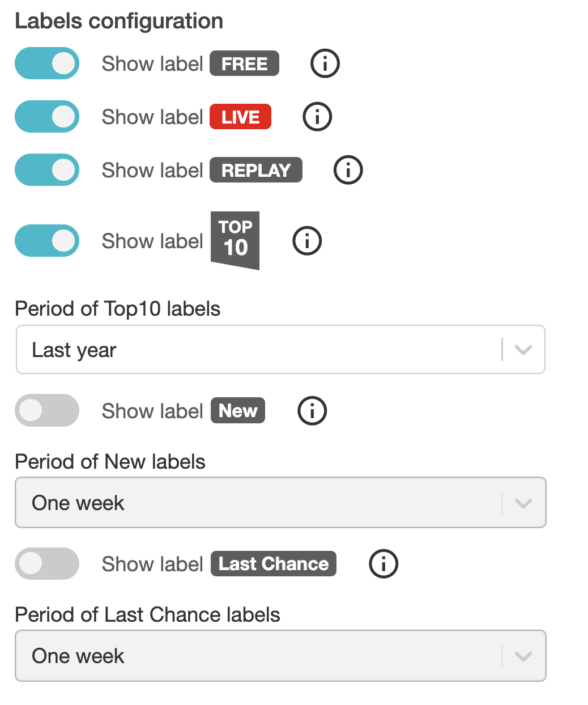Switch off the TOP 10 label toggle
The height and width of the screenshot is (705, 588).
47,241
